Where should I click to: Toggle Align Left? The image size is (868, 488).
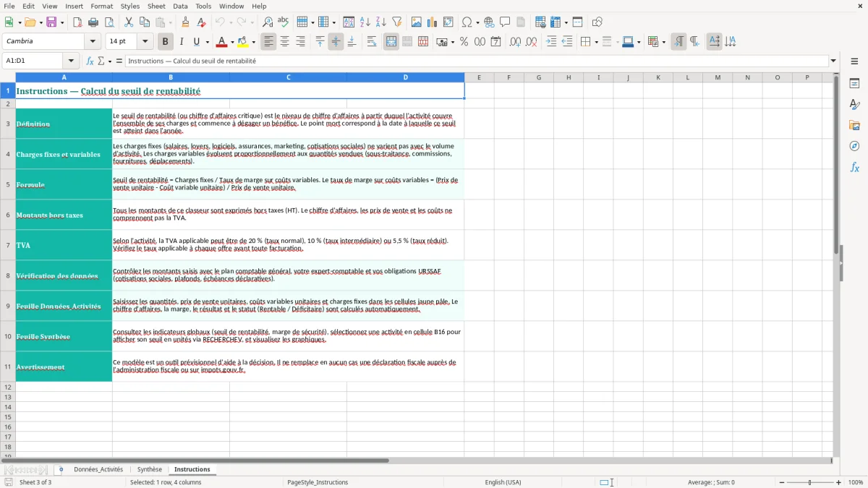point(269,42)
